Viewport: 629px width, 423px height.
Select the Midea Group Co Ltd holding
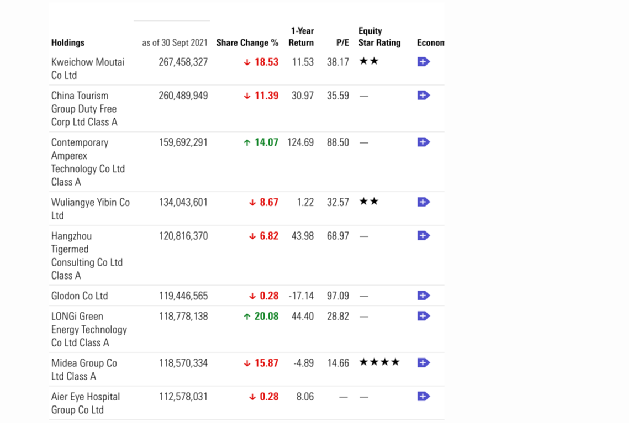tap(84, 368)
